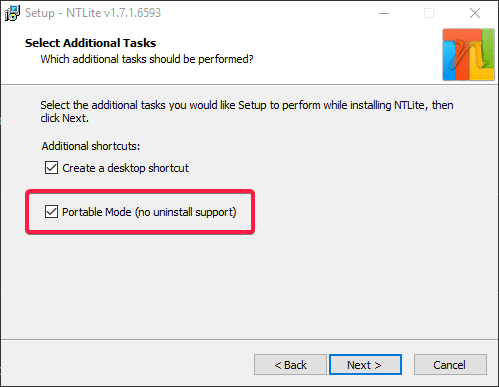Click the greyed-out maximize window button
Image resolution: width=499 pixels, height=387 pixels.
(x=429, y=13)
